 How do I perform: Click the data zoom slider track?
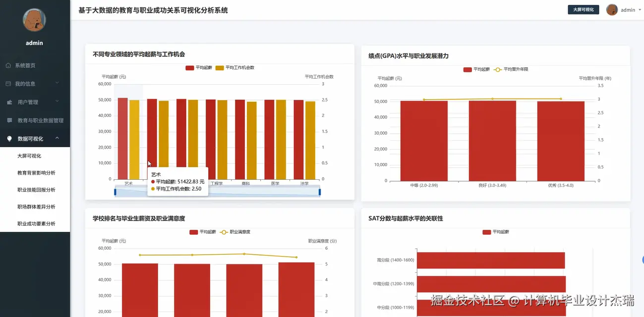217,192
